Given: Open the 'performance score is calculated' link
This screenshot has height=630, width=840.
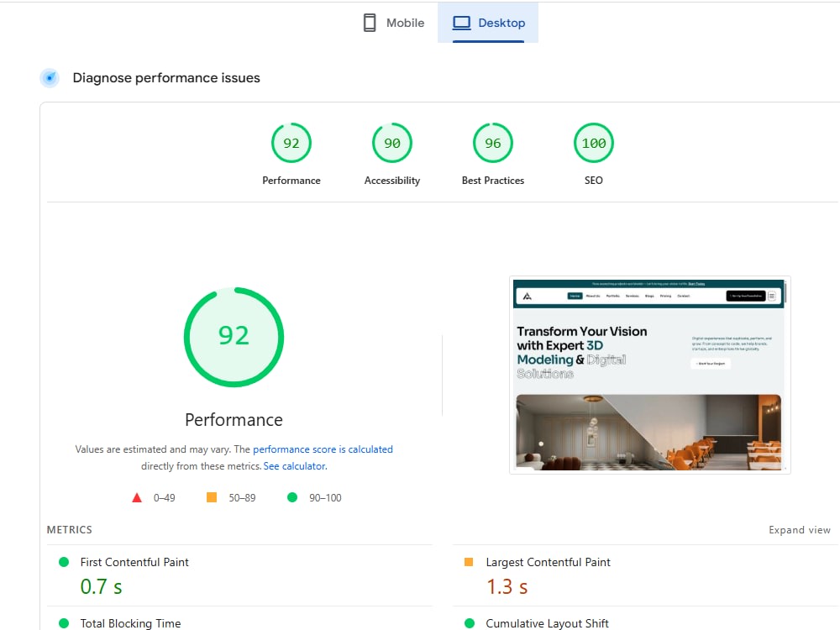Looking at the screenshot, I should click(x=323, y=449).
